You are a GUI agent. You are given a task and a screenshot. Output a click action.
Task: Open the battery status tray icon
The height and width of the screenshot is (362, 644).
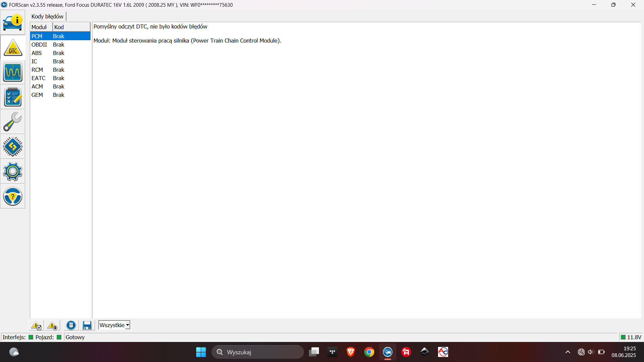click(x=601, y=352)
